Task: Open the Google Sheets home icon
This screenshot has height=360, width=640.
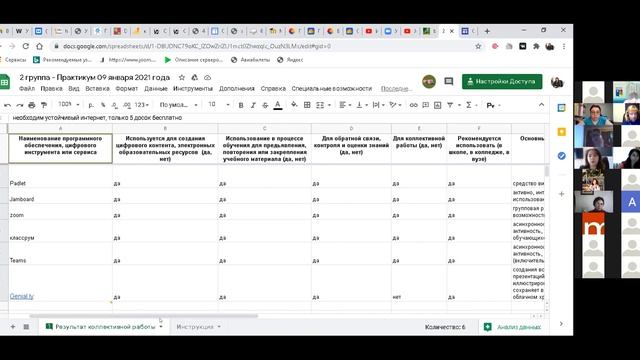Action: [x=4, y=82]
